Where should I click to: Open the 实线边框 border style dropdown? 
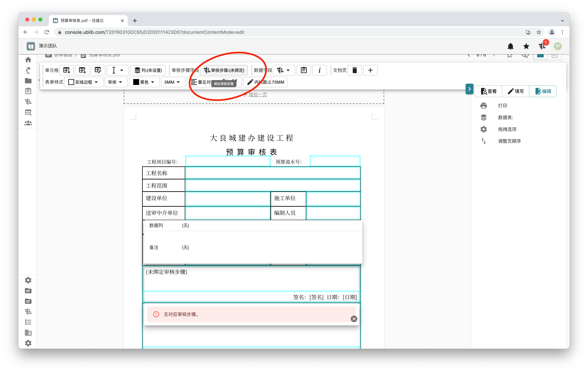point(83,82)
